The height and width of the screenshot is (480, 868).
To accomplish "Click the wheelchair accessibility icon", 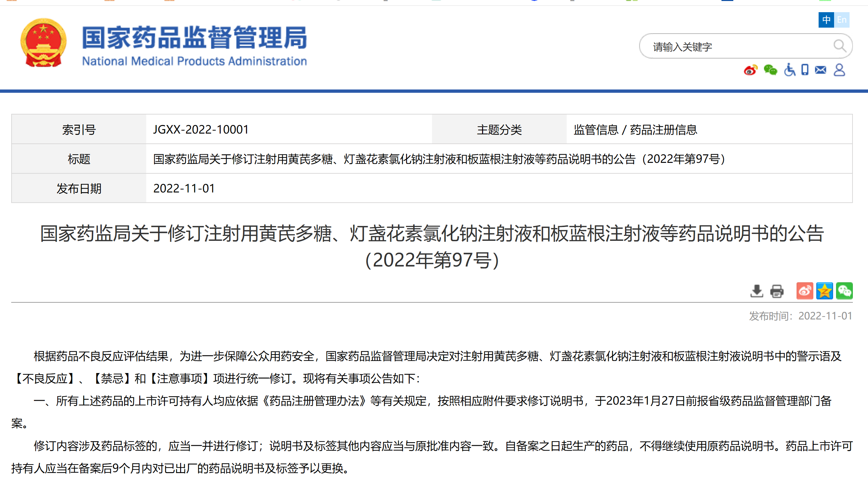I will pos(789,70).
